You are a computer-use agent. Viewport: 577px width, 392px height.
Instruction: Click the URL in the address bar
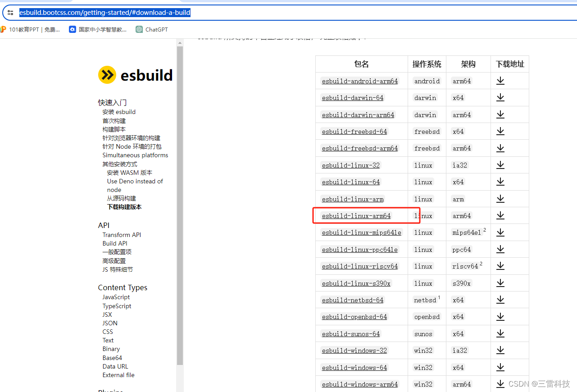point(104,12)
